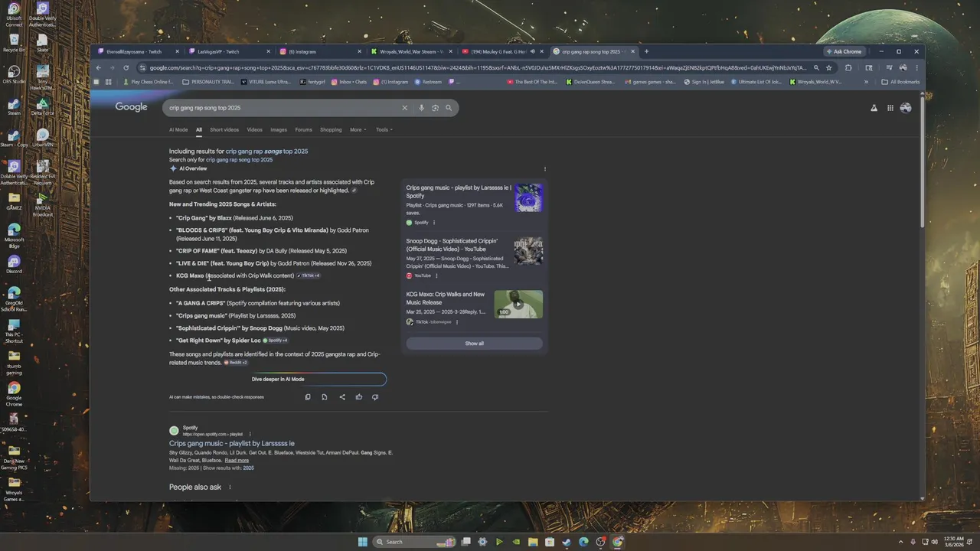
Task: Open the Google account avatar
Action: click(906, 108)
